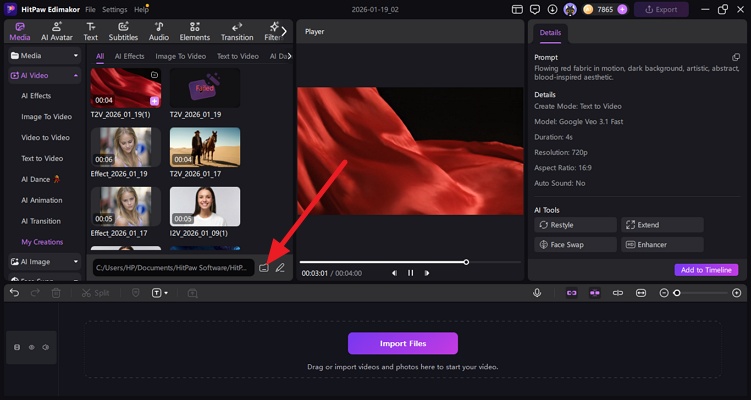The height and width of the screenshot is (400, 751).
Task: Switch to AI Effects filter tab
Action: point(129,56)
